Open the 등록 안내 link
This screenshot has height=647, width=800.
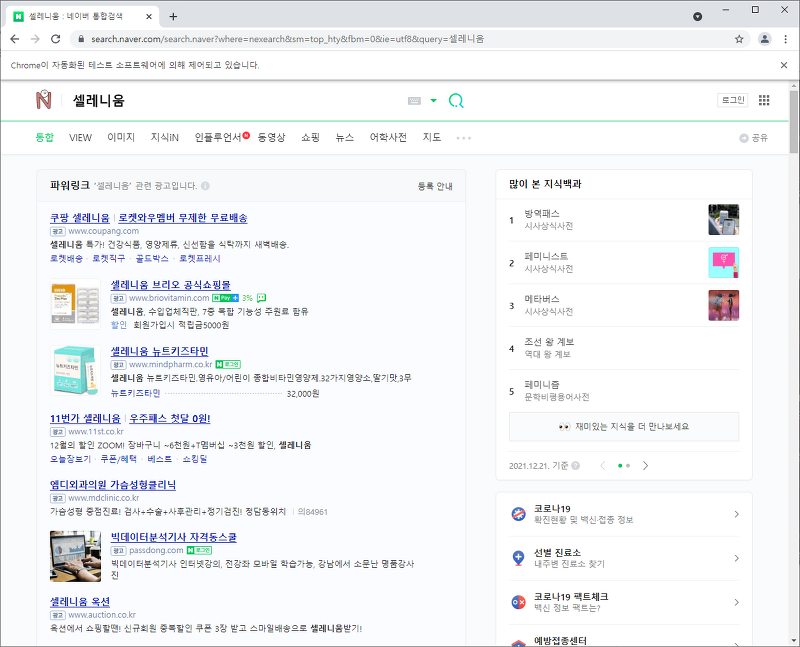[435, 186]
